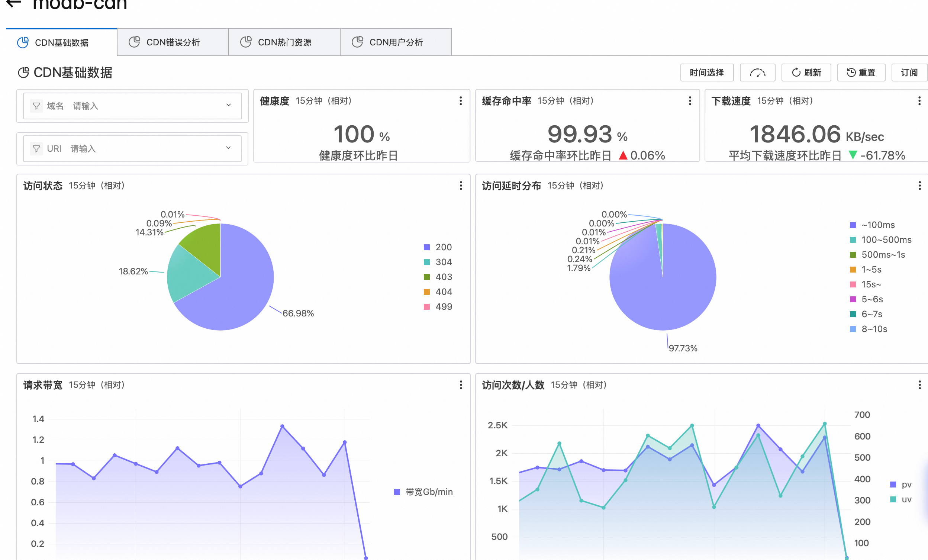The width and height of the screenshot is (928, 560).
Task: Expand the 域名 dropdown chevron
Action: pyautogui.click(x=228, y=105)
